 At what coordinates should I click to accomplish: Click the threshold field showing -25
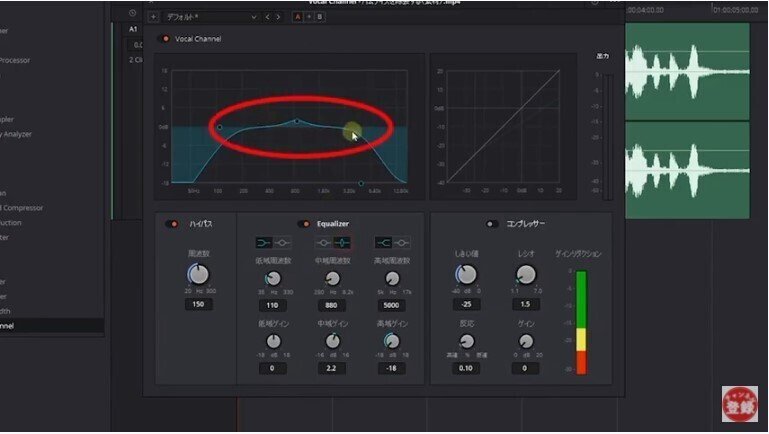pyautogui.click(x=466, y=305)
